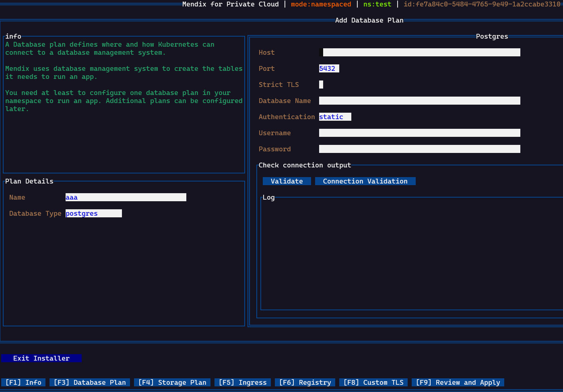Click the Connection Validation button

pos(365,181)
